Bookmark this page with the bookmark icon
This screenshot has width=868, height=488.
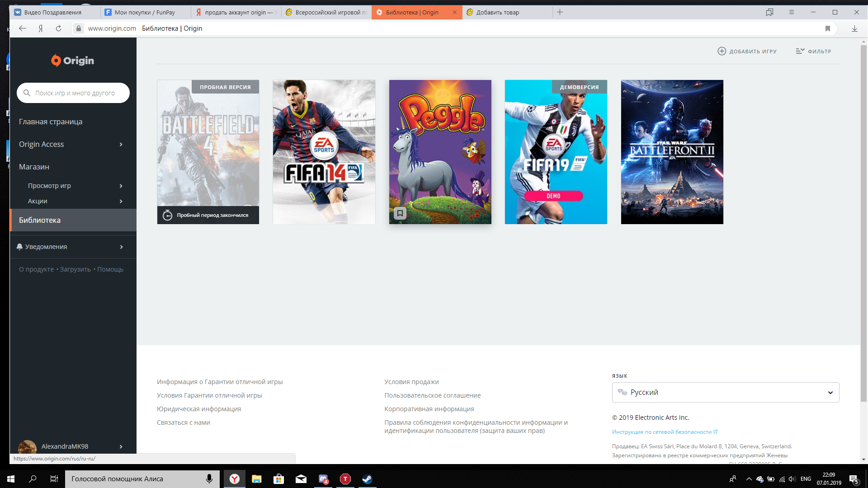(828, 28)
